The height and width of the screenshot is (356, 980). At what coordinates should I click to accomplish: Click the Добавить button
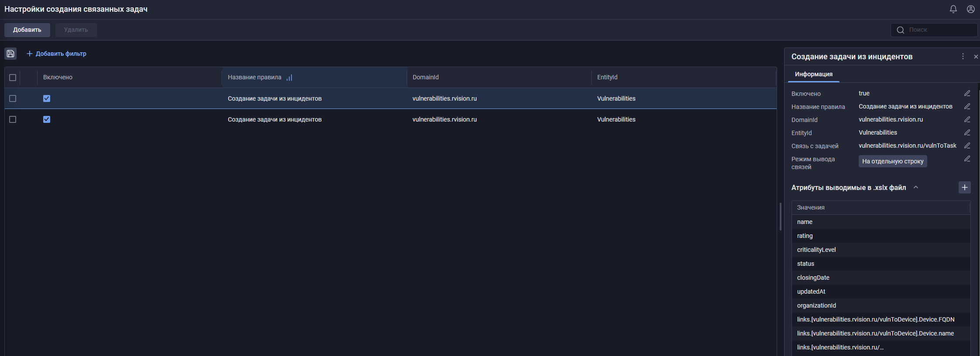(x=27, y=30)
